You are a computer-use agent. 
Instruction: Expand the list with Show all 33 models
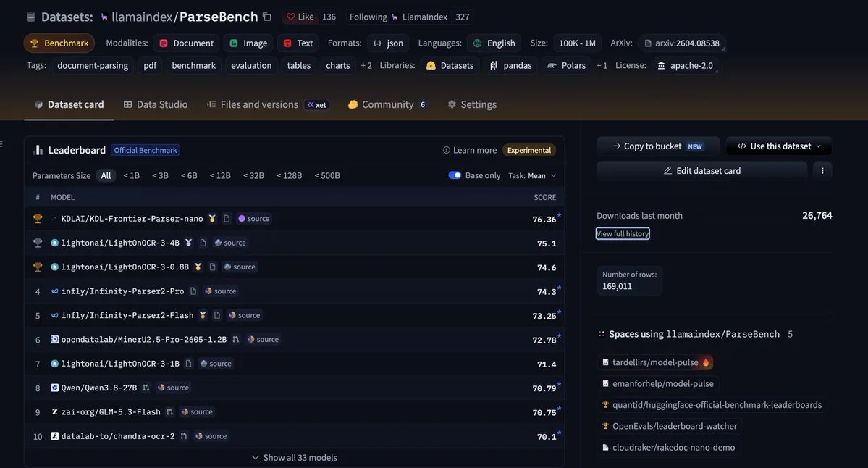[295, 457]
